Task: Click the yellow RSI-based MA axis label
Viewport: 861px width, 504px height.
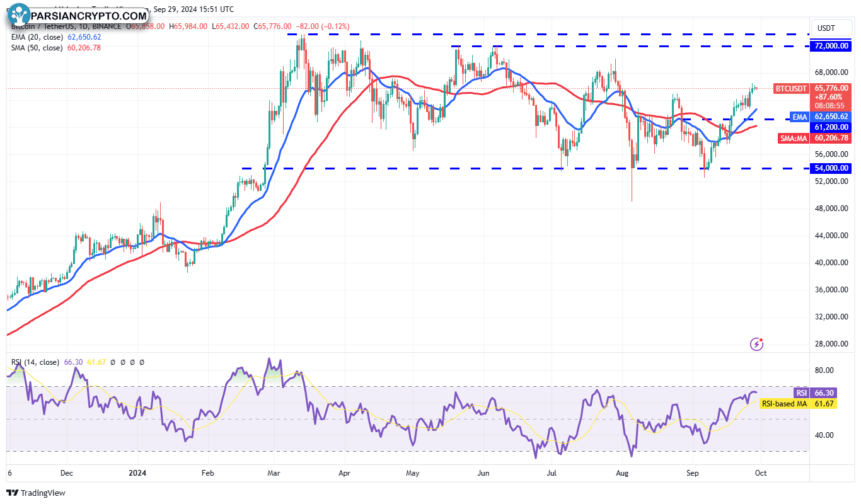Action: tap(784, 404)
